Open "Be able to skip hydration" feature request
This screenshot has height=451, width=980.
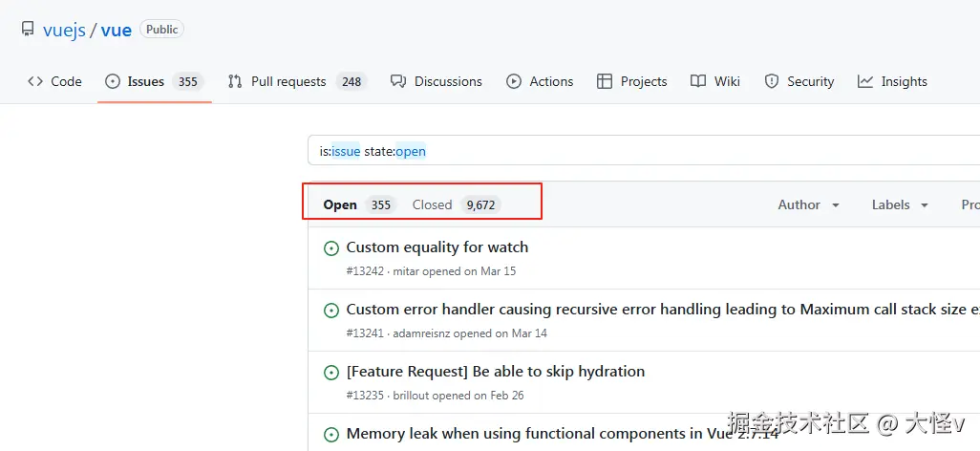coord(495,371)
